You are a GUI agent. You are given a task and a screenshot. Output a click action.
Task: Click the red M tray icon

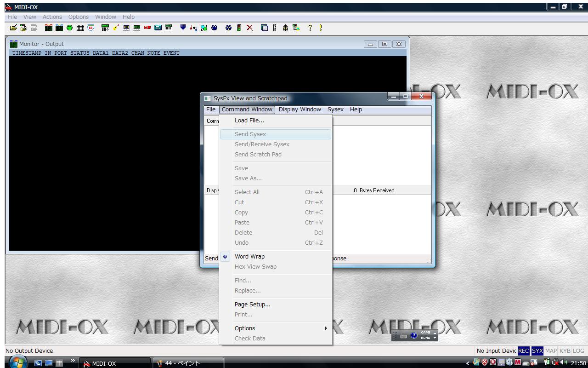point(518,363)
